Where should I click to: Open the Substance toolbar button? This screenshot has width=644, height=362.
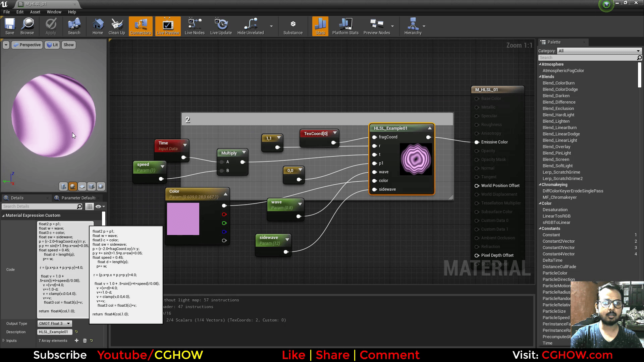coord(293,26)
